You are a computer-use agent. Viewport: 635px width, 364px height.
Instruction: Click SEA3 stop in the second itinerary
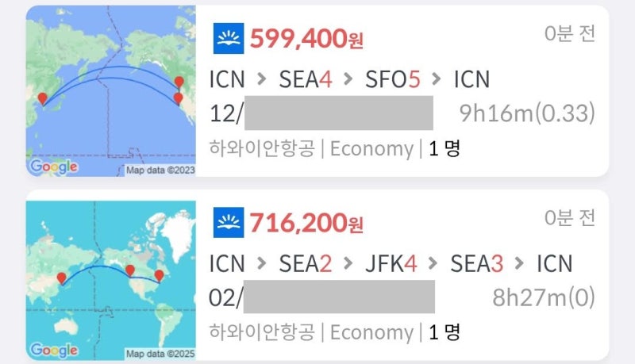point(477,264)
